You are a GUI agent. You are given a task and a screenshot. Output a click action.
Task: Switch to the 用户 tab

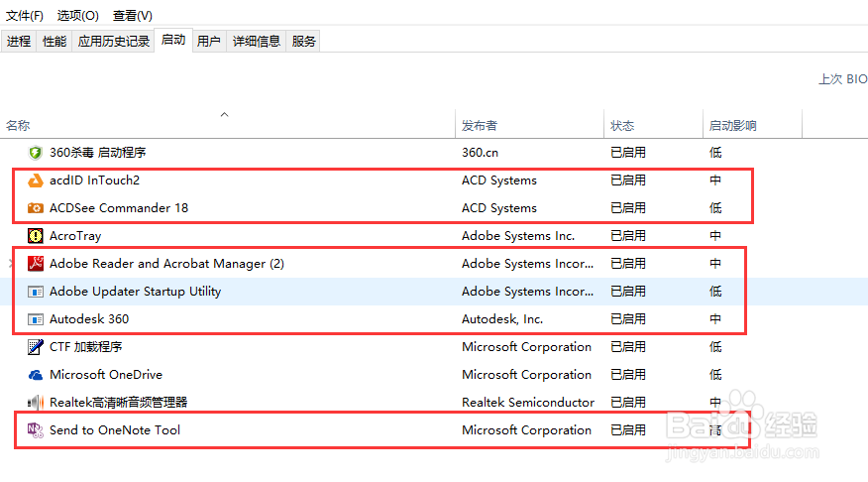(x=209, y=41)
